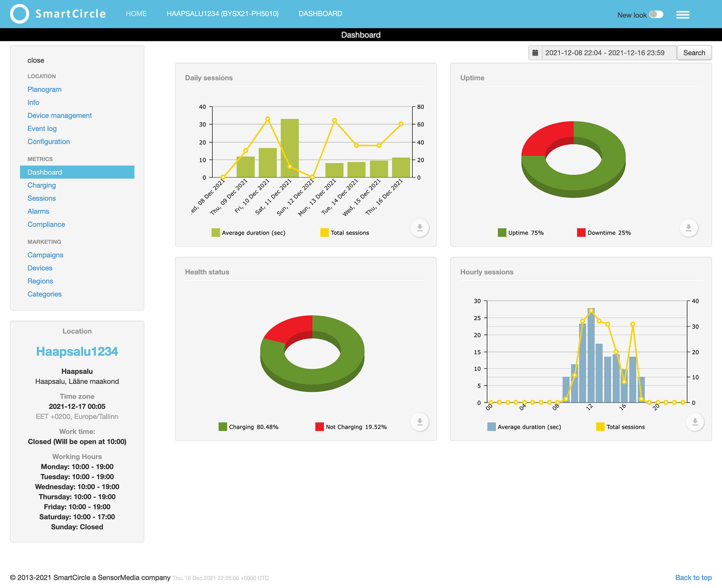Follow the Back to top link
This screenshot has height=588, width=722.
point(693,577)
